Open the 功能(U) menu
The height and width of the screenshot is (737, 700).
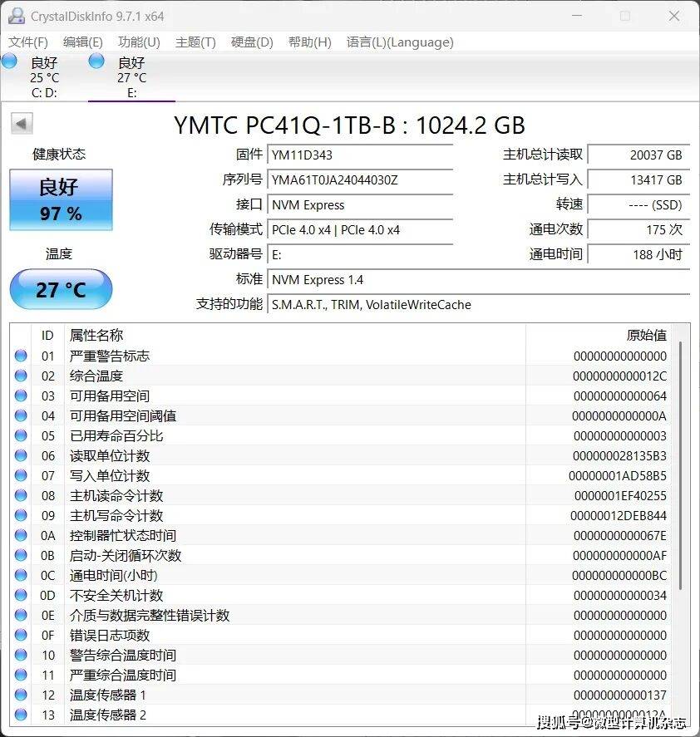139,42
